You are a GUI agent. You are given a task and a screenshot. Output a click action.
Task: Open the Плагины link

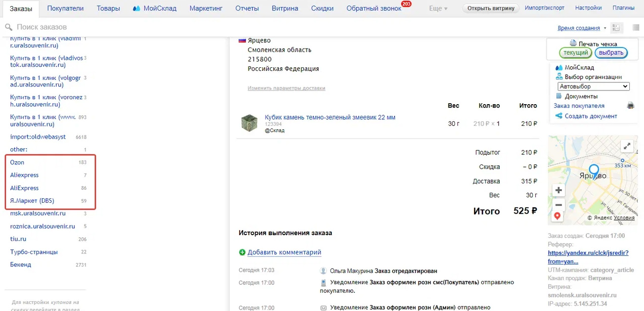pos(623,8)
